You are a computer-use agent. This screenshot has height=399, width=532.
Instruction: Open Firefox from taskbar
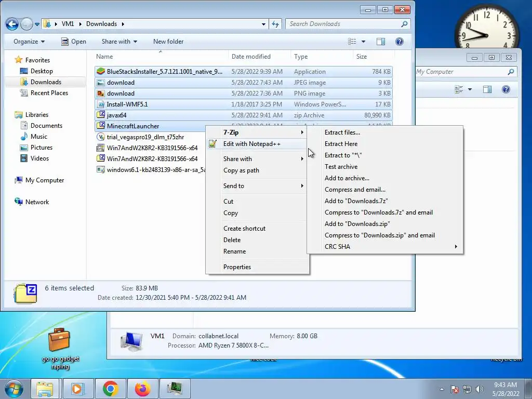142,389
